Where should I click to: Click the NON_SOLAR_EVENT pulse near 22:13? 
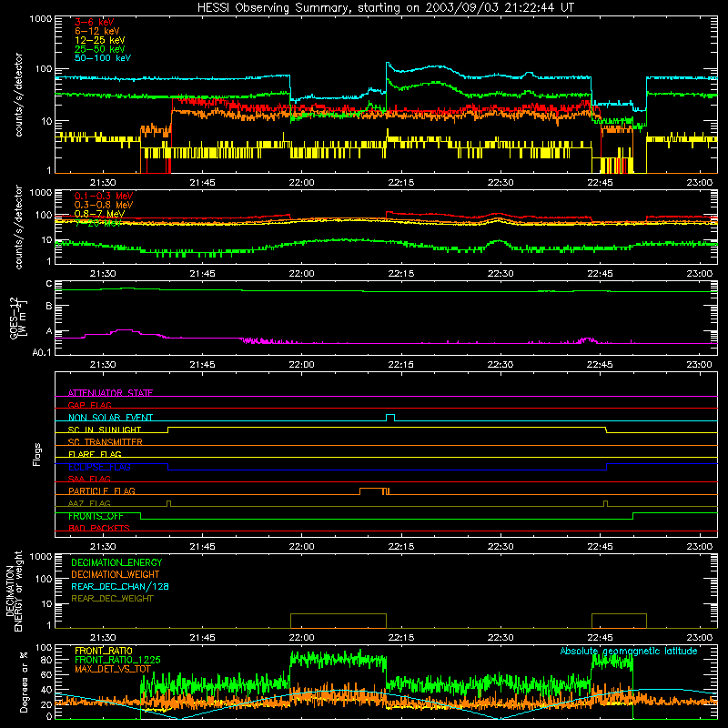[x=390, y=418]
